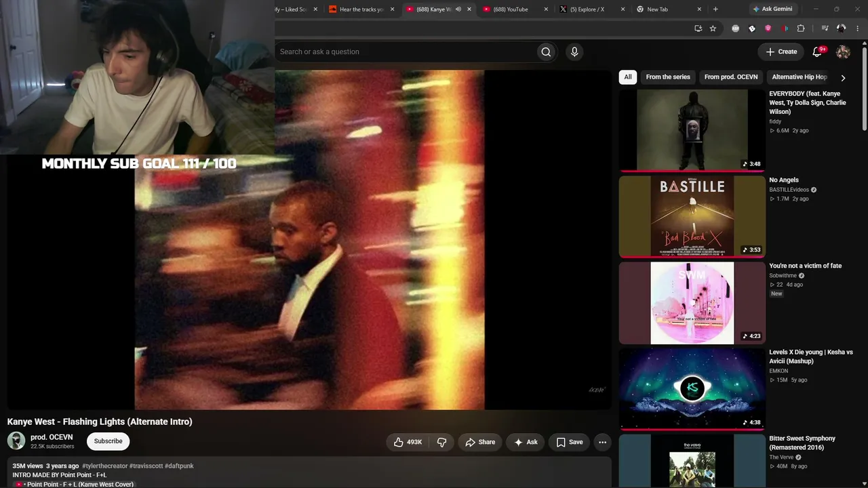The image size is (868, 488).
Task: Open a new browser tab with plus
Action: coord(715,9)
